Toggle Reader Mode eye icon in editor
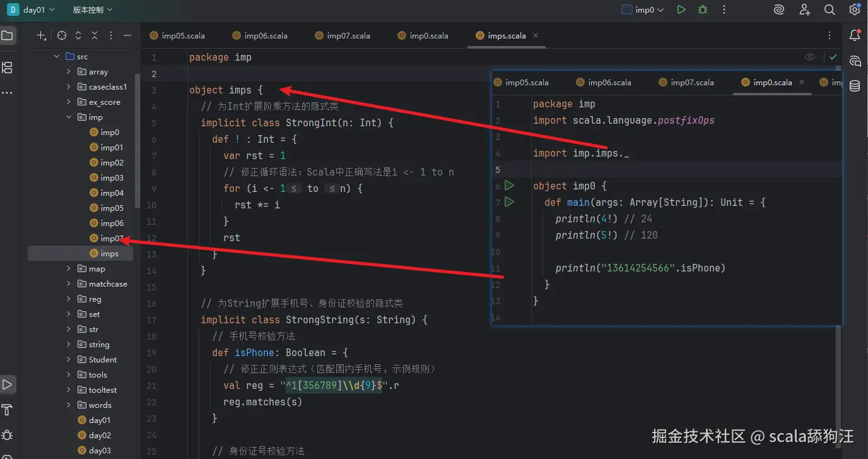 [x=810, y=57]
